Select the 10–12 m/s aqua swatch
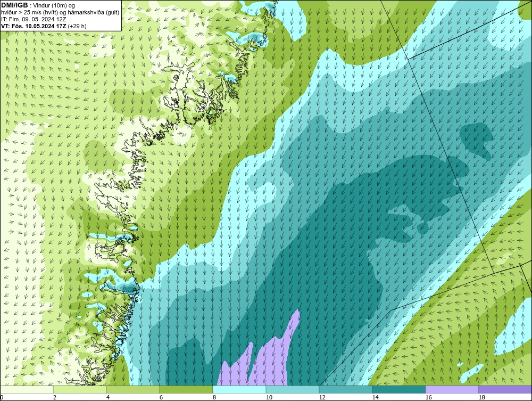Viewport: 532px width, 401px height. click(293, 389)
